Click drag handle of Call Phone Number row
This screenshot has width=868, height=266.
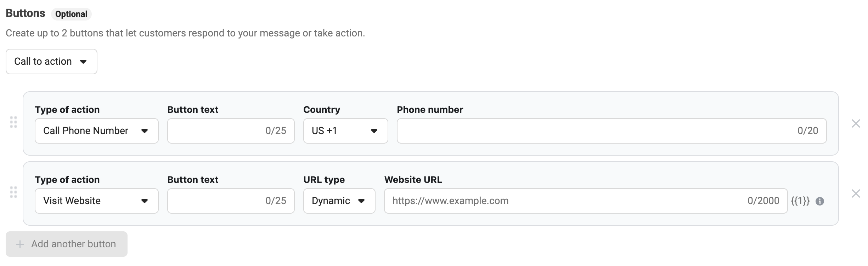pyautogui.click(x=13, y=122)
